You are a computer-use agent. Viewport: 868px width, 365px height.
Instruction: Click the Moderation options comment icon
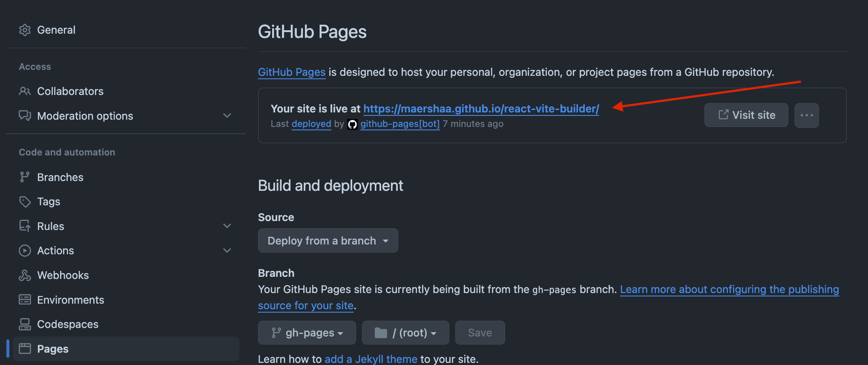pyautogui.click(x=25, y=116)
